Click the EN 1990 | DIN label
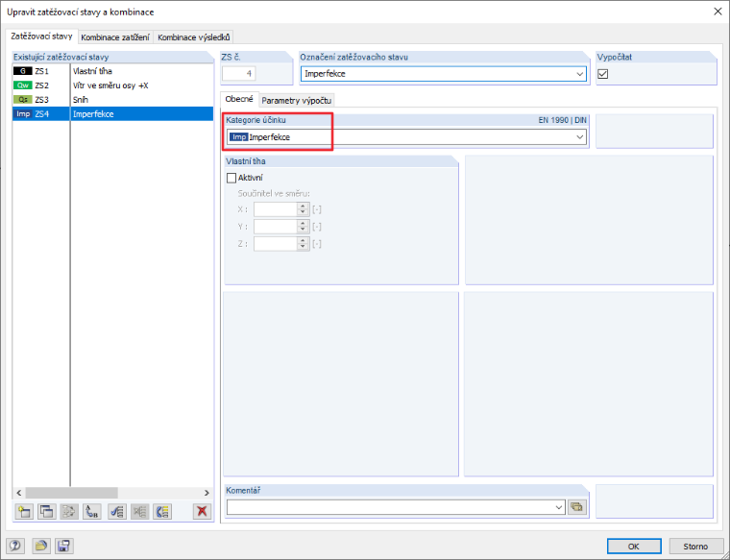 point(563,120)
